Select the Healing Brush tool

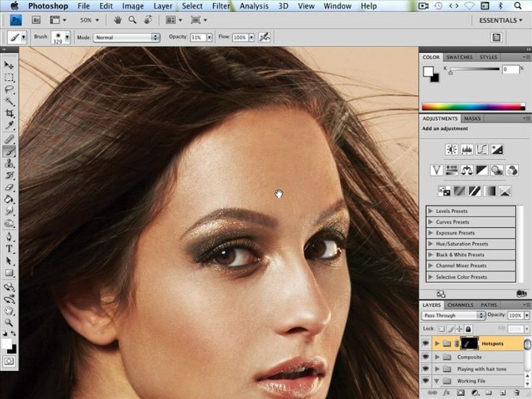pos(9,139)
